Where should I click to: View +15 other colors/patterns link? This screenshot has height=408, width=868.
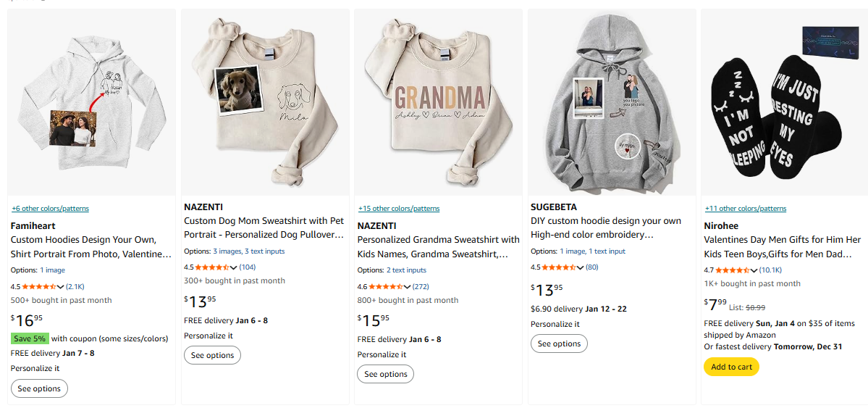tap(398, 209)
